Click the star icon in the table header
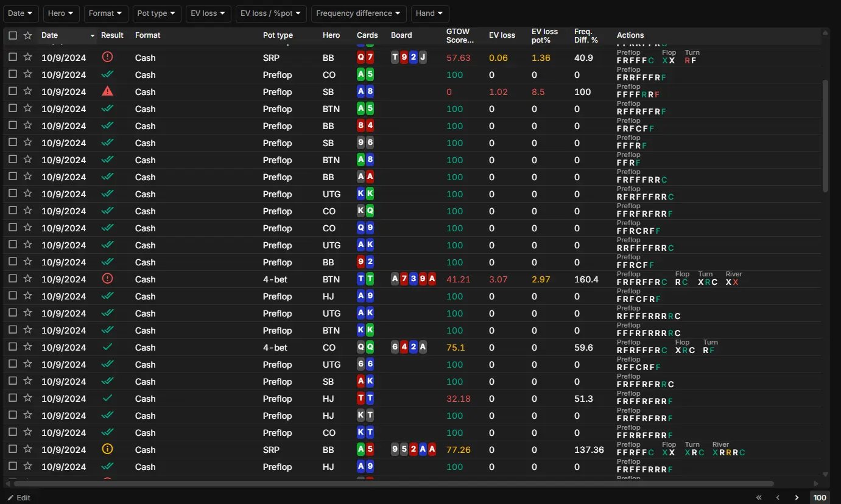This screenshot has width=841, height=504. (27, 35)
